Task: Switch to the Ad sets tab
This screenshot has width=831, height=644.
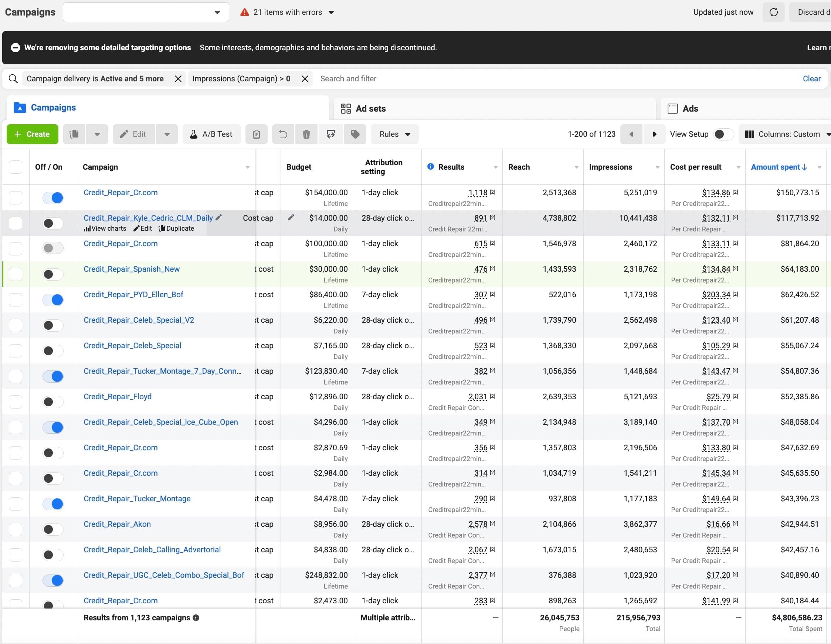Action: pyautogui.click(x=370, y=109)
